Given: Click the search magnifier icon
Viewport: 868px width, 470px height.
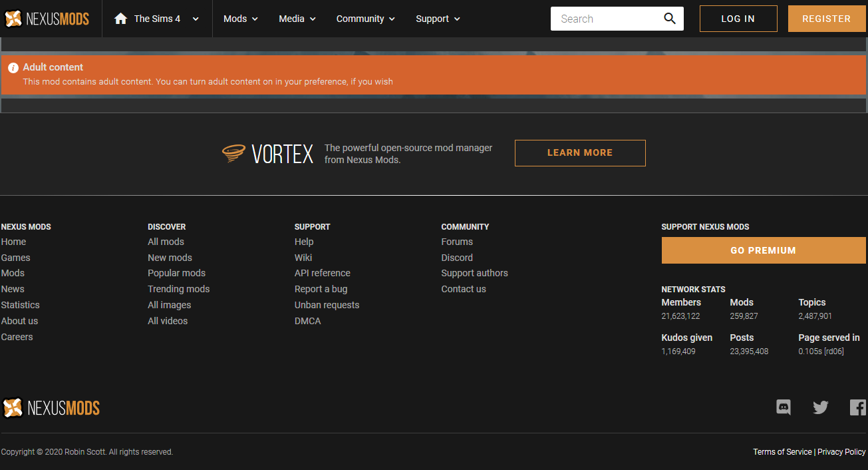Looking at the screenshot, I should (x=670, y=19).
